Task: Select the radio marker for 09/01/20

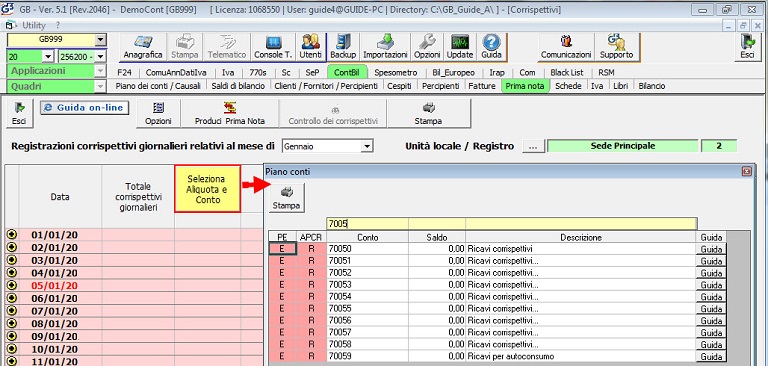Action: (12, 336)
